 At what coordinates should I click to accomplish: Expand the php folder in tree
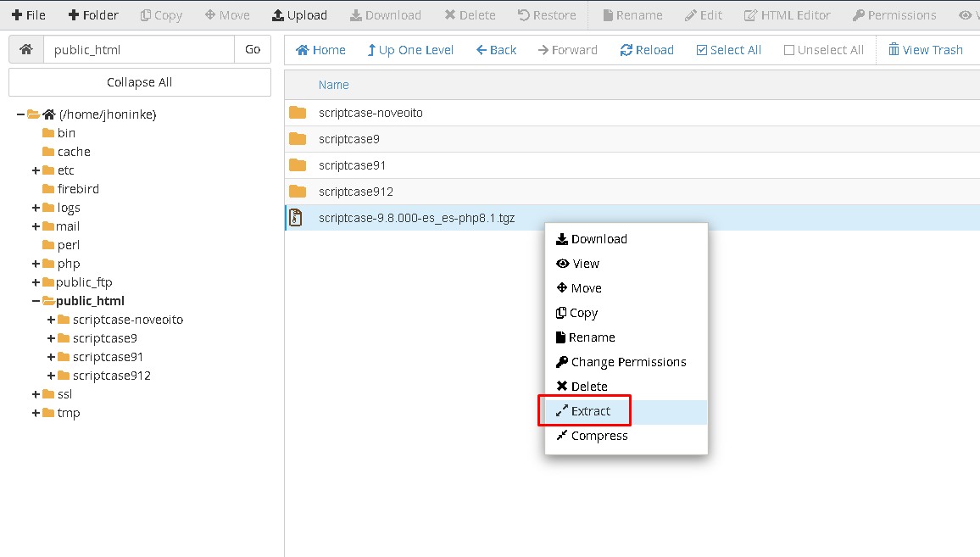(36, 264)
